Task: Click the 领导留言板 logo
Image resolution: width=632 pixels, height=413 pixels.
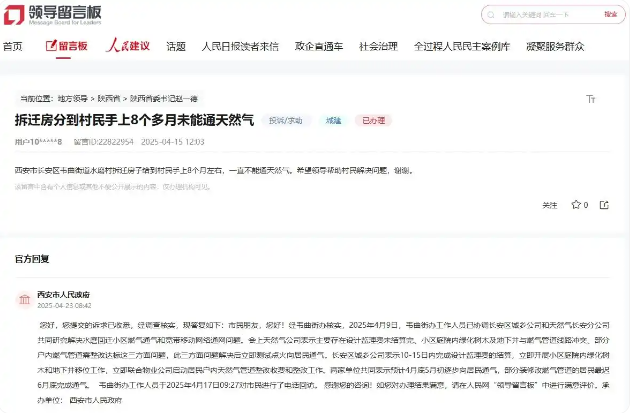Action: pyautogui.click(x=53, y=15)
